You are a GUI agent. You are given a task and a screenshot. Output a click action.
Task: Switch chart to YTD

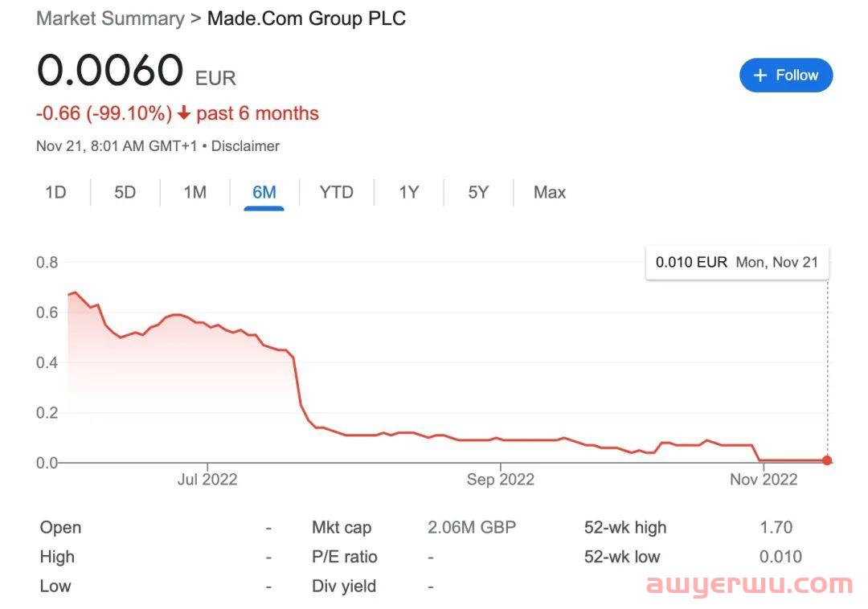336,192
